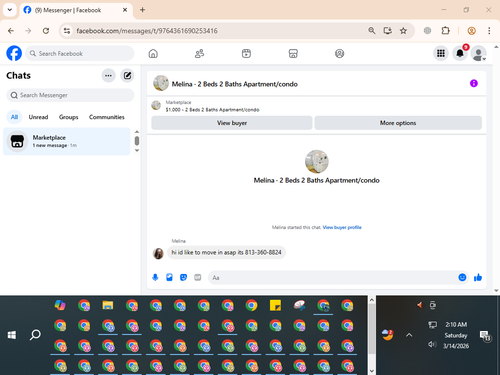Open the Marketplace storefront icon in top nav
500x375 pixels.
293,53
